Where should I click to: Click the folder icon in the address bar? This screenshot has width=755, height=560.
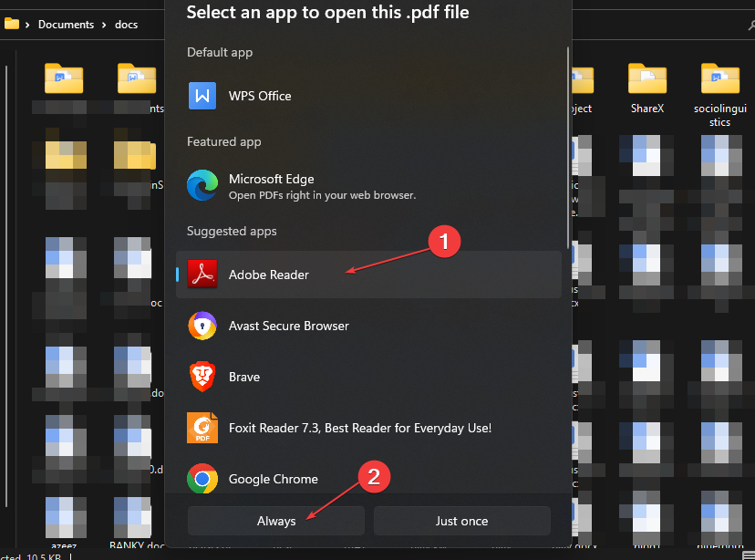pyautogui.click(x=12, y=23)
